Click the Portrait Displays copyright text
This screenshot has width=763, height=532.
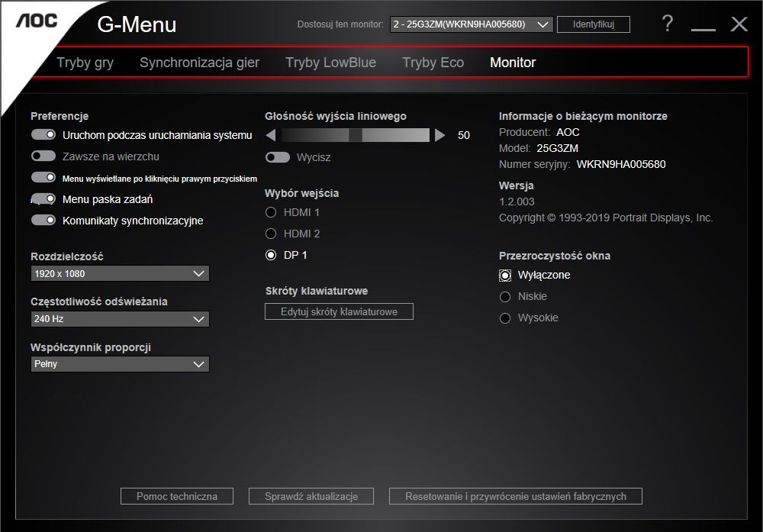[606, 218]
